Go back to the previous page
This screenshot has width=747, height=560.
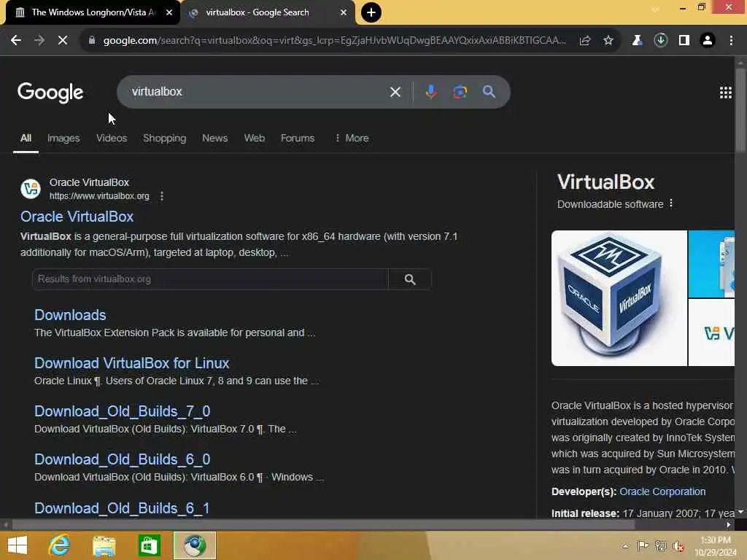[x=16, y=41]
